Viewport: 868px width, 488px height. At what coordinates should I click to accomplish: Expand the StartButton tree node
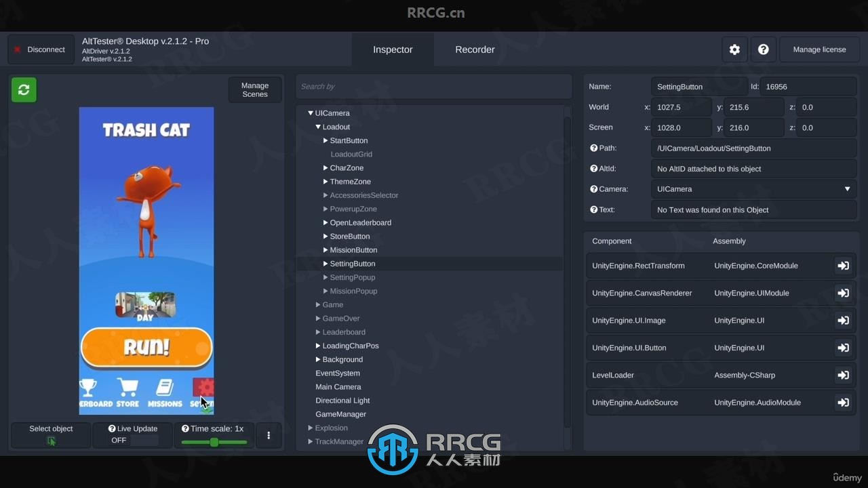325,140
